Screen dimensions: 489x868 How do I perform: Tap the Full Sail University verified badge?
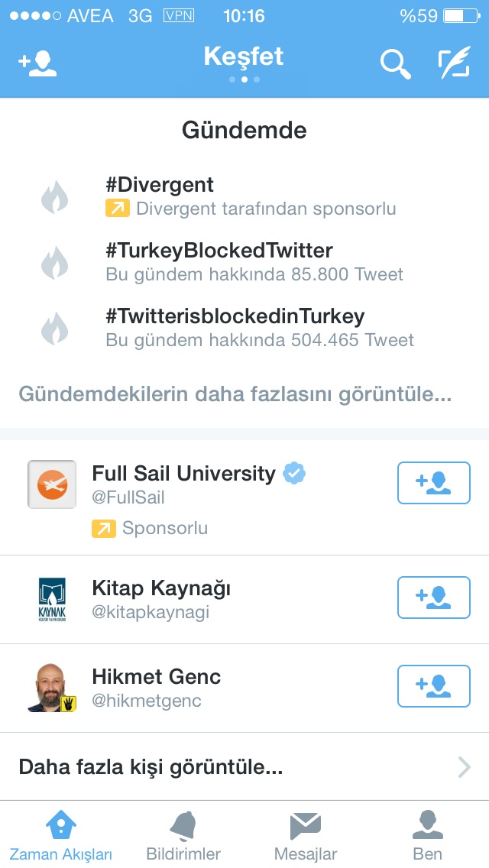(294, 474)
